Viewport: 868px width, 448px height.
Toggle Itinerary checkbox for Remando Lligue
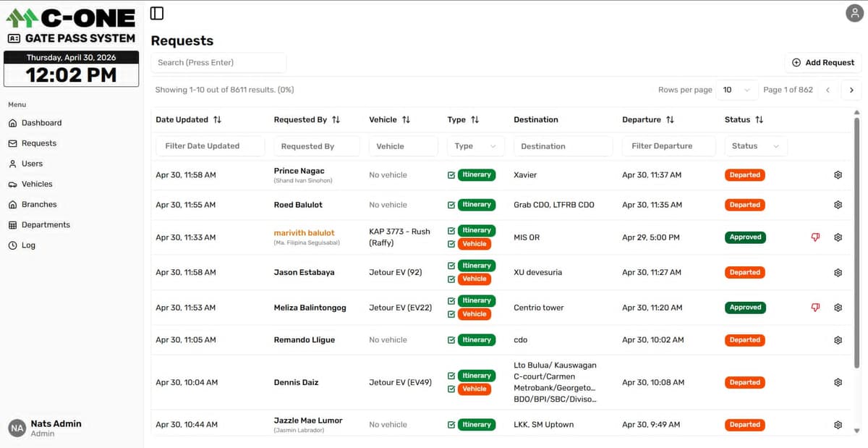pos(451,340)
